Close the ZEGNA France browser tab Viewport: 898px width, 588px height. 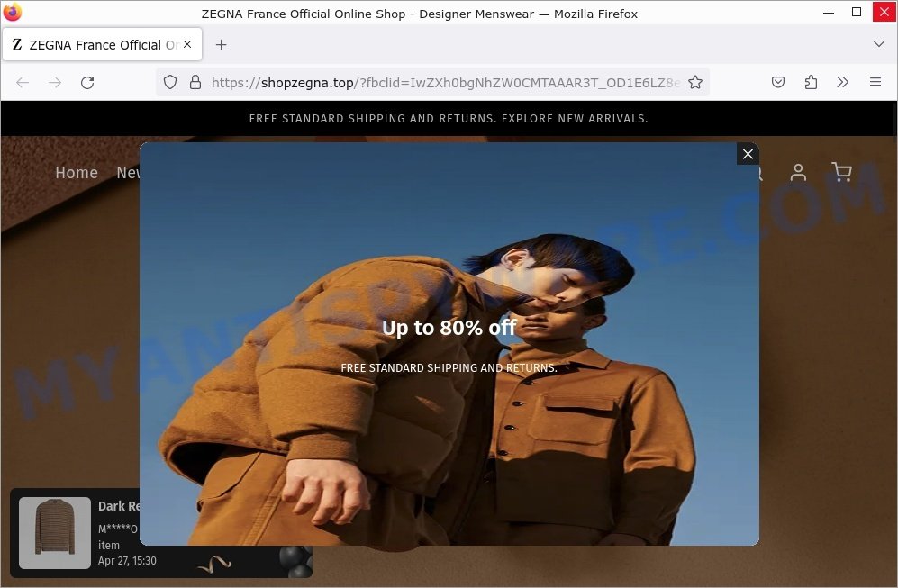tap(187, 44)
